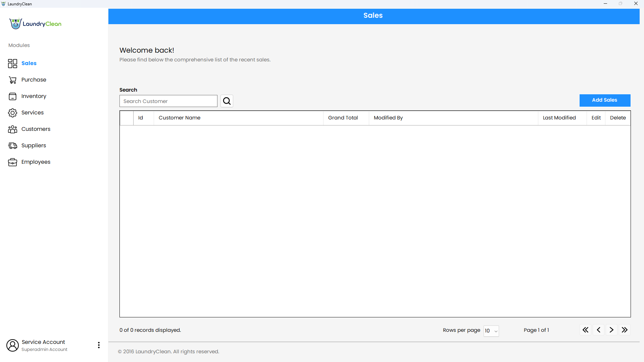Click the LaundryClean logo in the sidebar
This screenshot has height=362, width=644.
coord(35,24)
